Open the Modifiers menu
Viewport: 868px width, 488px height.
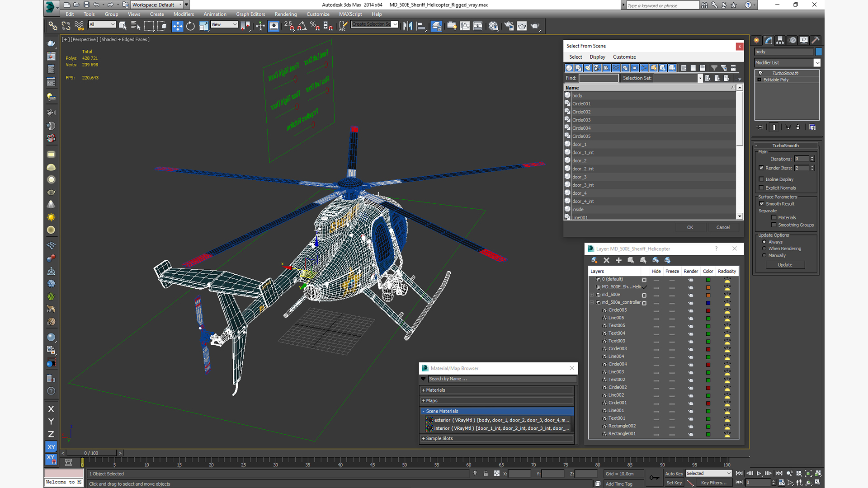(184, 14)
